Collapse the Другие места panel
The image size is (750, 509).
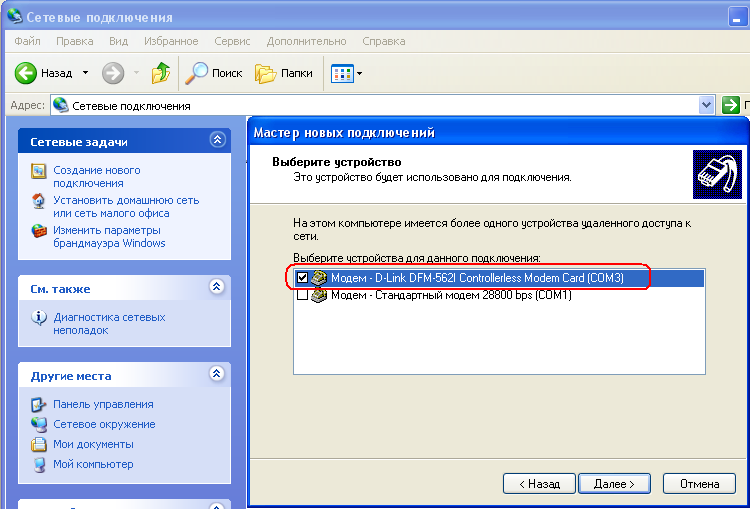click(x=217, y=374)
